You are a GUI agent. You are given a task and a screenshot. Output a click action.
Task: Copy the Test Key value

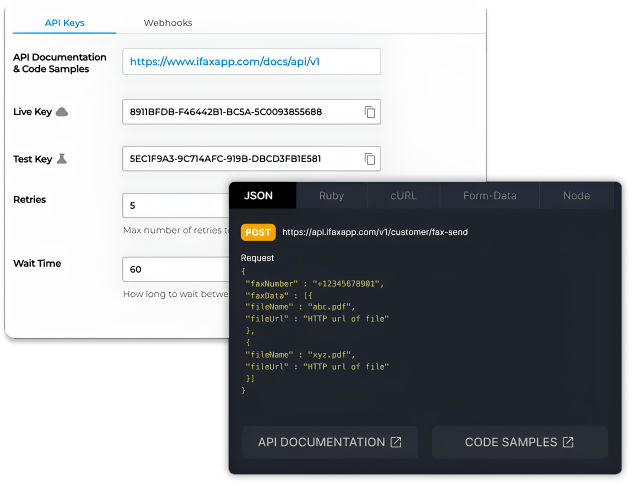click(370, 159)
